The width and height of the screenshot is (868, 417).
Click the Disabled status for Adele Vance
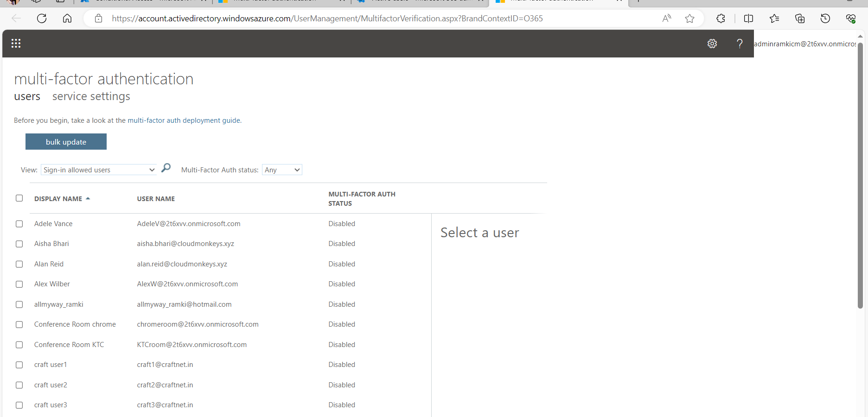click(342, 224)
